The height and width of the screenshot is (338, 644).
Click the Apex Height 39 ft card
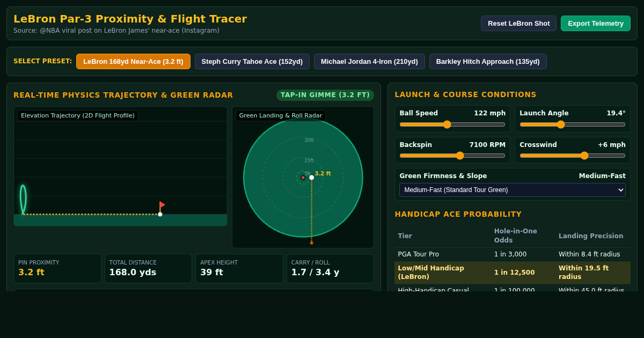pyautogui.click(x=239, y=268)
